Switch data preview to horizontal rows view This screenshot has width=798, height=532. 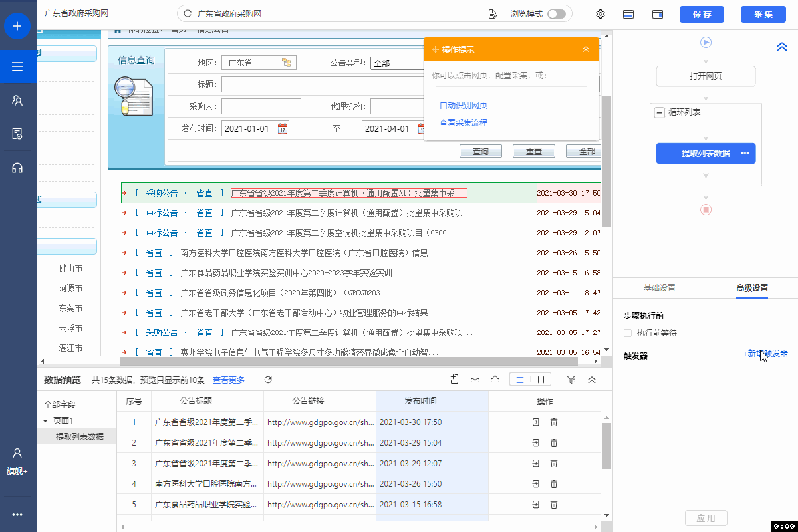[x=520, y=380]
